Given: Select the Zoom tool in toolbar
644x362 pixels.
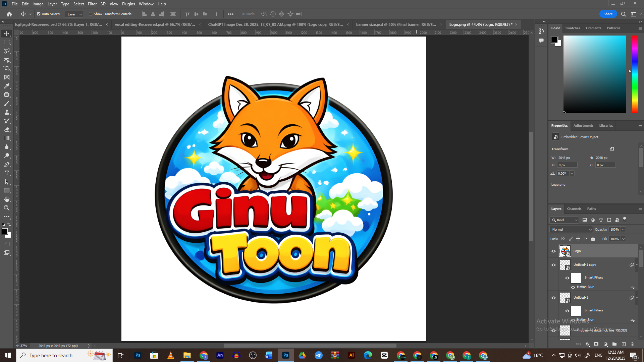Looking at the screenshot, I should click(x=7, y=208).
